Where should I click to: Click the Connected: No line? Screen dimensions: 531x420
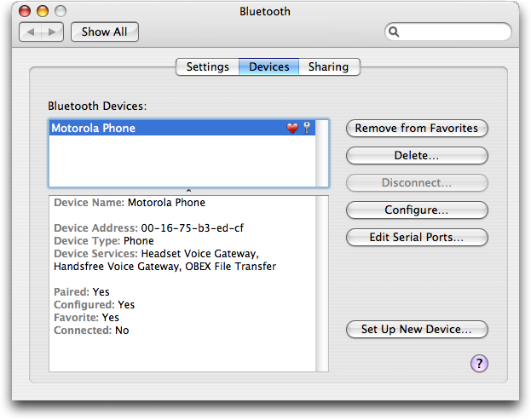(91, 331)
